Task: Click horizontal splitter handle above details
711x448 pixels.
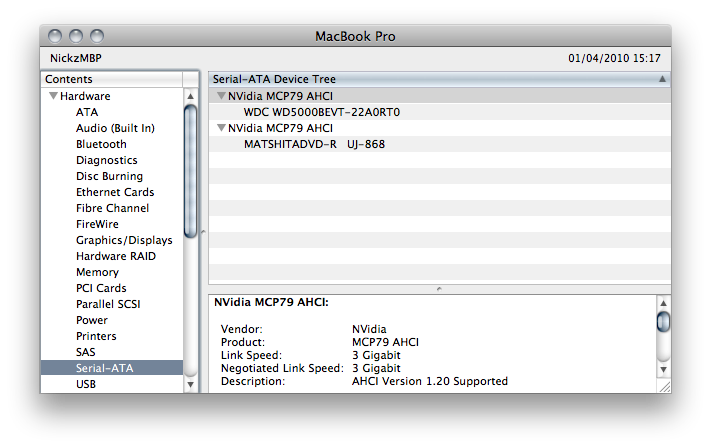Action: (439, 289)
